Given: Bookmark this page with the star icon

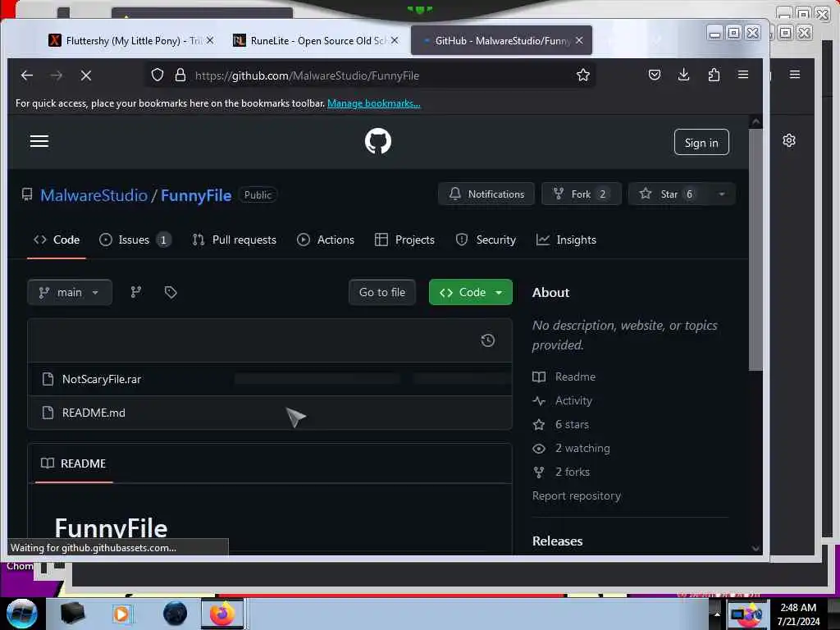Looking at the screenshot, I should (583, 75).
